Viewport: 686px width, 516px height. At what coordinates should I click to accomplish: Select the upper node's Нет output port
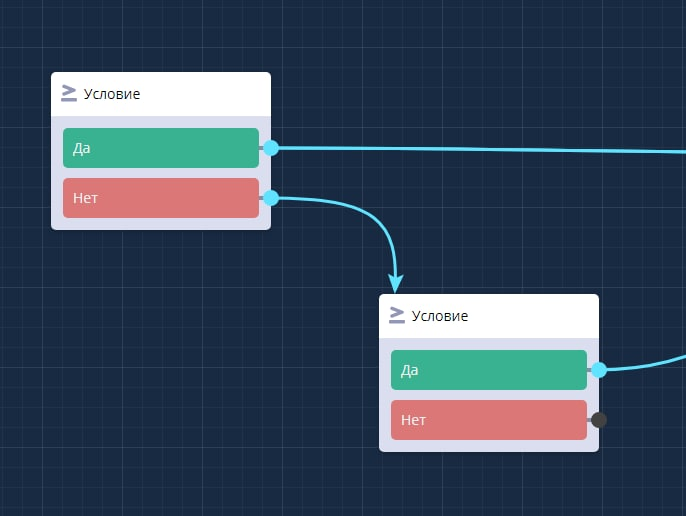(x=271, y=198)
